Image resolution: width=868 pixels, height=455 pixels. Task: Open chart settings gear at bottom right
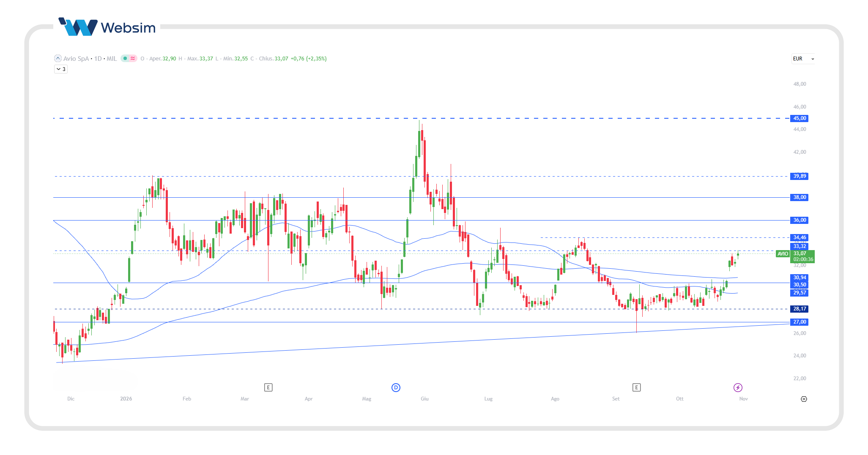[804, 399]
